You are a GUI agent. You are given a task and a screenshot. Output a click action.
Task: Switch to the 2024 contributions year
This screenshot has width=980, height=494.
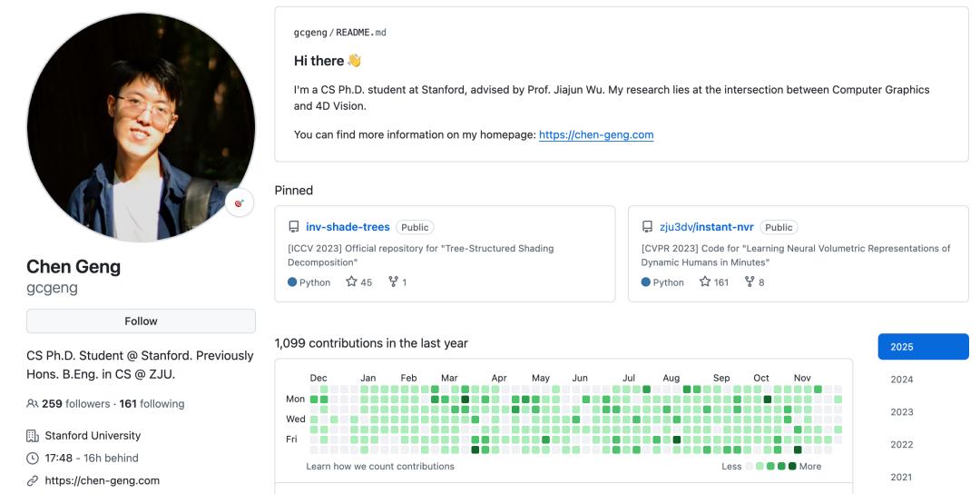tap(901, 380)
